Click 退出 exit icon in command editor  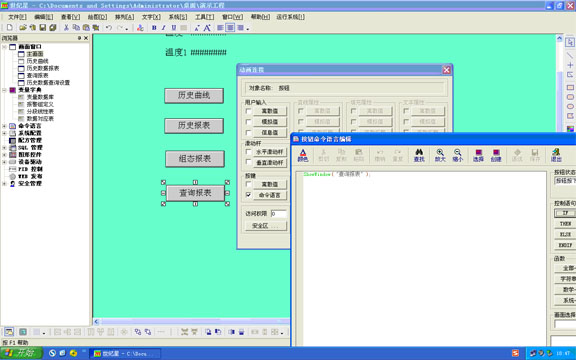click(556, 155)
